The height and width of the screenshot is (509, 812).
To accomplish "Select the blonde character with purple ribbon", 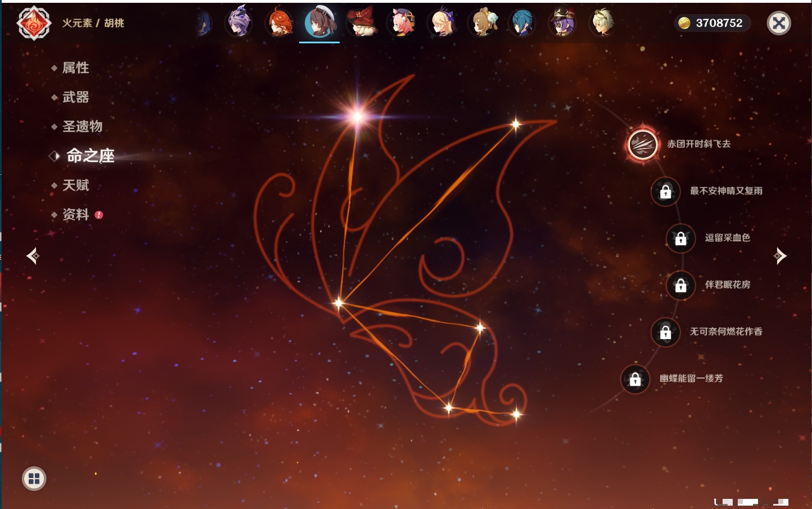I will 443,22.
